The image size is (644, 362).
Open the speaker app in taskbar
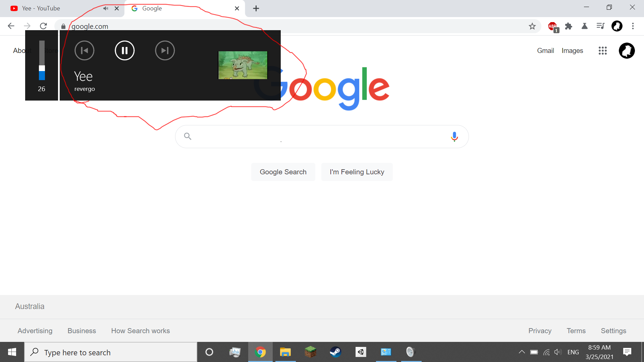411,352
